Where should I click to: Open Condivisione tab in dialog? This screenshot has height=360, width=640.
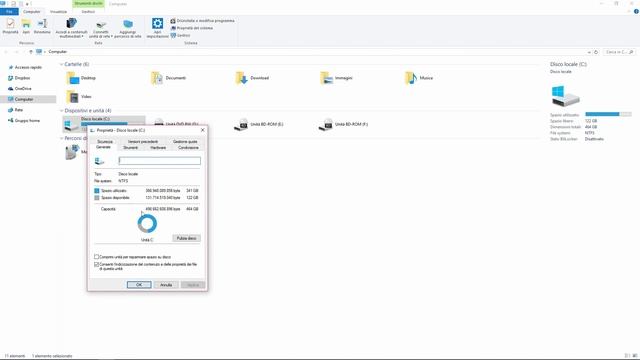[x=188, y=148]
